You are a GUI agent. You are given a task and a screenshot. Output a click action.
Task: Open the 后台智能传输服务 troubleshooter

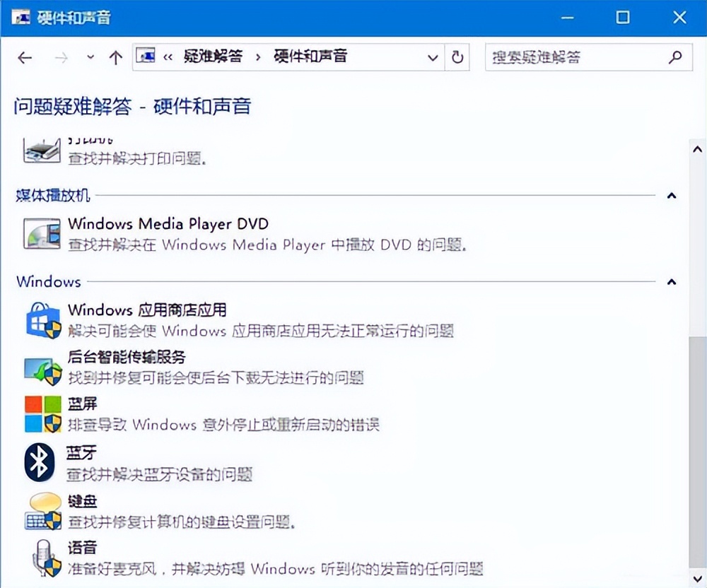127,357
